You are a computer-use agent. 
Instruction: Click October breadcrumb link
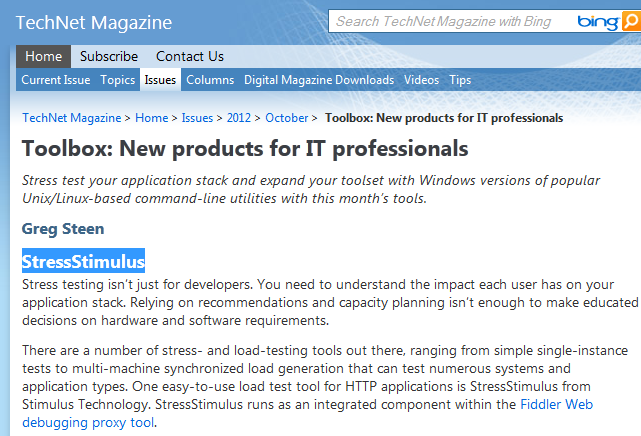[287, 118]
